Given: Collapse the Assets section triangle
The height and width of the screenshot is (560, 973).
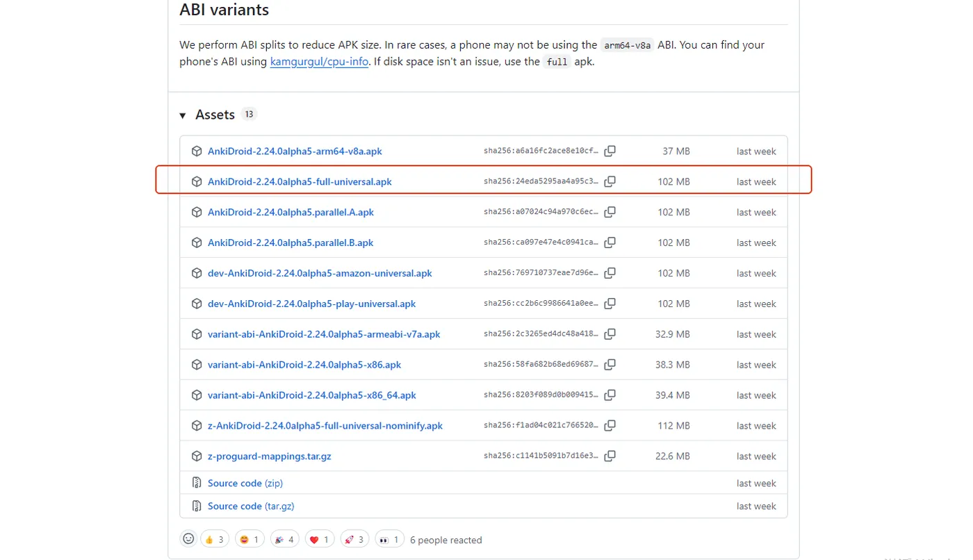Looking at the screenshot, I should pyautogui.click(x=183, y=115).
